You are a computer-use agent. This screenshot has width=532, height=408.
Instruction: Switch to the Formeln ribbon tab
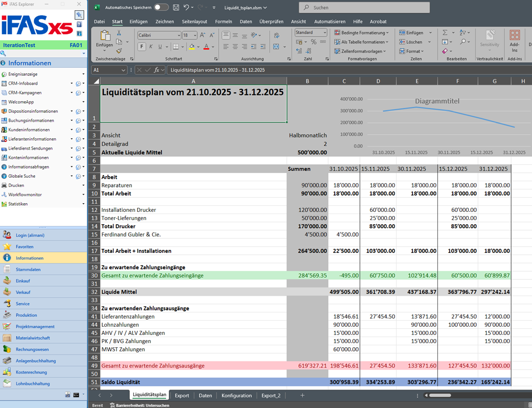(224, 21)
